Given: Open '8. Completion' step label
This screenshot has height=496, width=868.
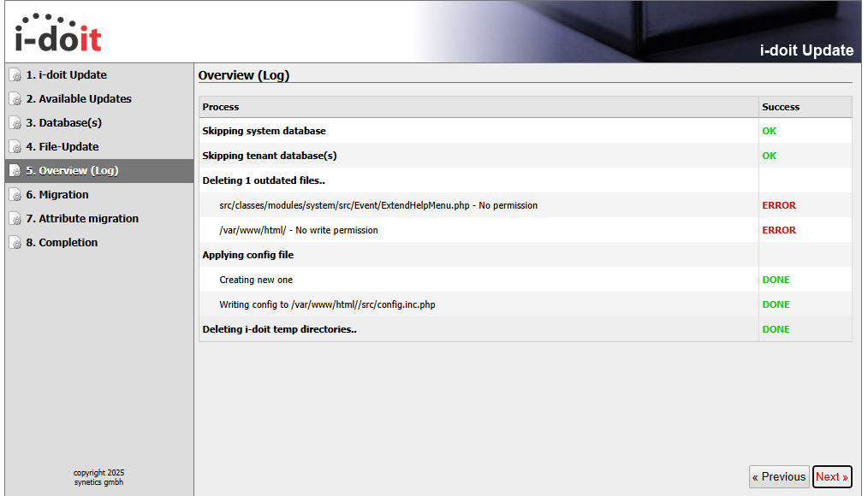Looking at the screenshot, I should [x=68, y=243].
